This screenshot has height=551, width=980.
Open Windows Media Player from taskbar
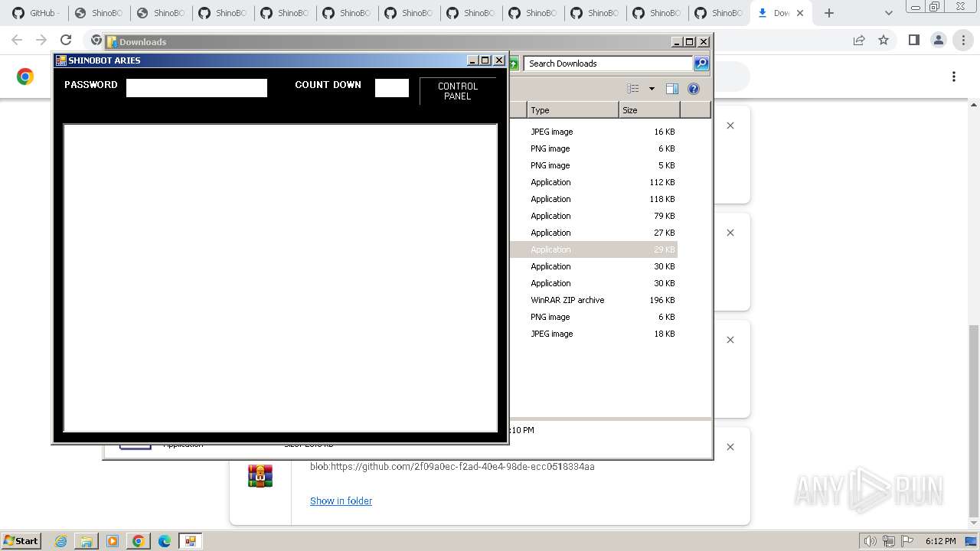pos(113,541)
